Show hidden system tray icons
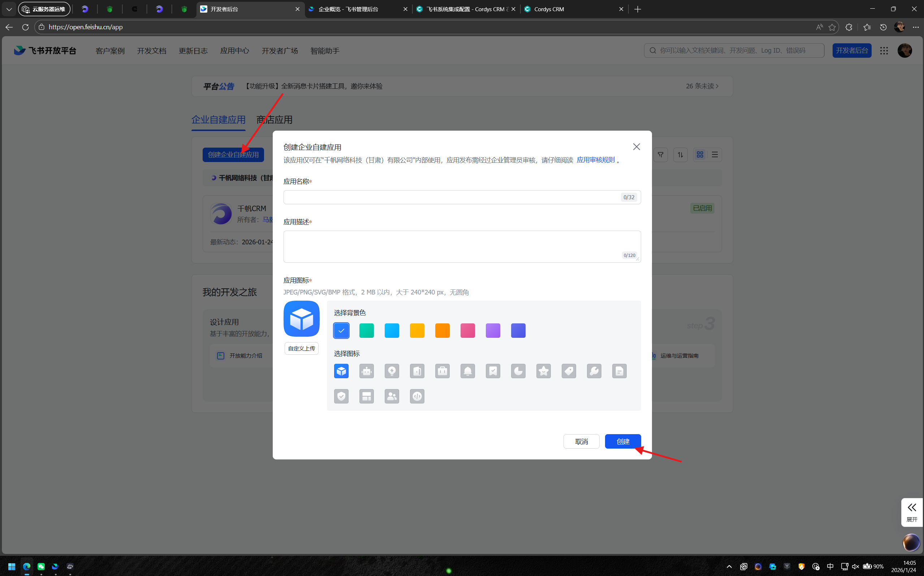This screenshot has height=576, width=924. [729, 567]
